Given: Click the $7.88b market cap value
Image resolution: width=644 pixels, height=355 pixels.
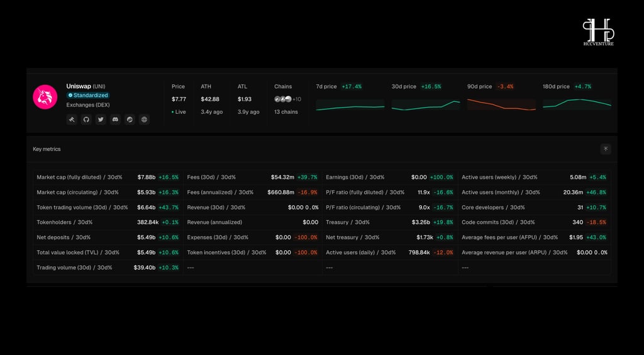Looking at the screenshot, I should coord(146,177).
